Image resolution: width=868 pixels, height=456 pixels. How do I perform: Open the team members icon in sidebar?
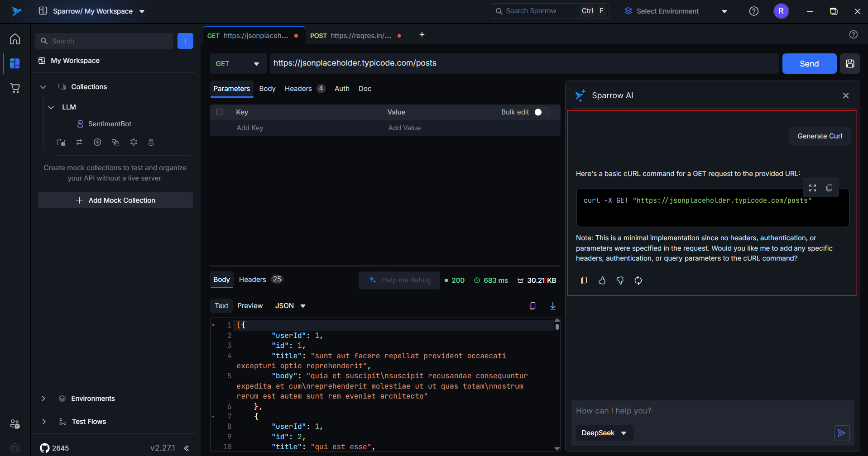pos(15,424)
